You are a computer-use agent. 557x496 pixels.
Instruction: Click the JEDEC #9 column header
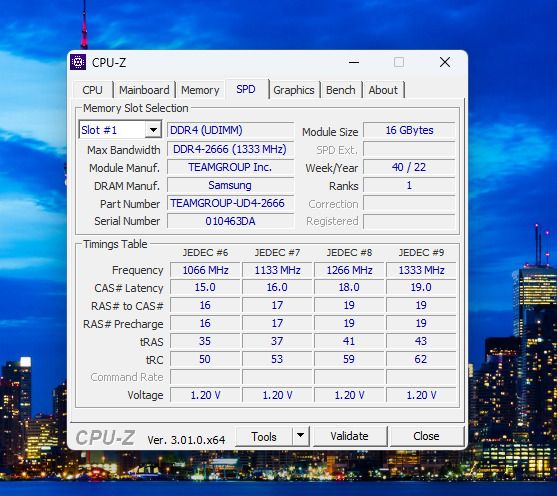[x=421, y=253]
